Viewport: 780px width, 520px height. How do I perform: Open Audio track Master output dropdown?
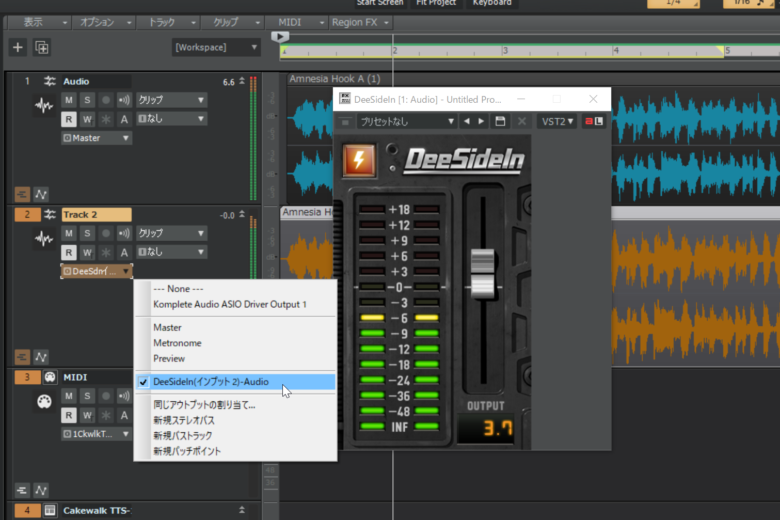pyautogui.click(x=97, y=138)
